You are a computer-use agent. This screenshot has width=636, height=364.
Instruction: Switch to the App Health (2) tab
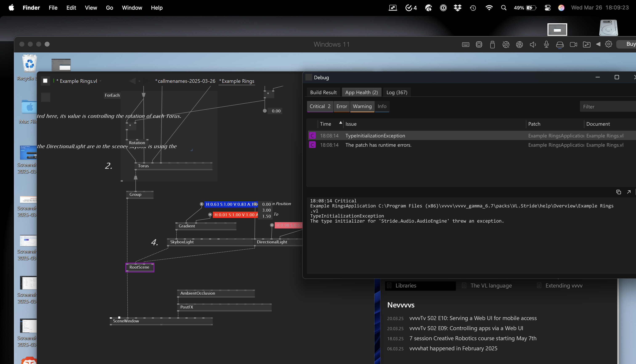361,92
